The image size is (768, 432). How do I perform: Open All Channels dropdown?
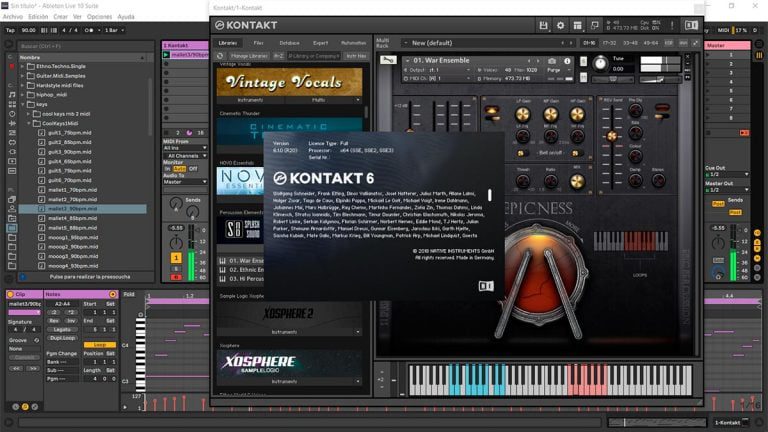185,156
